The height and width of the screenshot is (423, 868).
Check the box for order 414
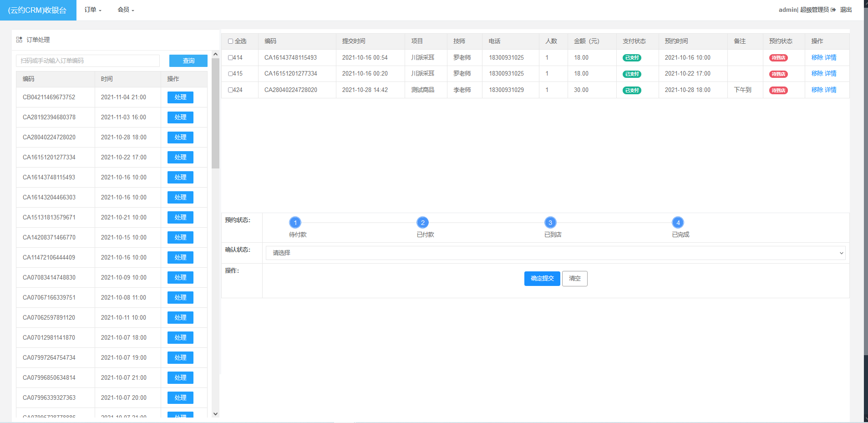click(x=230, y=58)
